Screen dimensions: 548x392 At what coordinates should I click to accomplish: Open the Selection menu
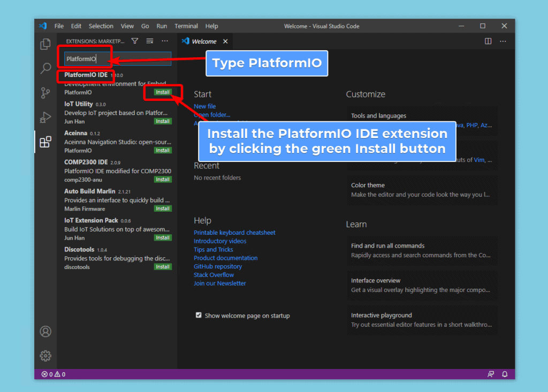101,26
